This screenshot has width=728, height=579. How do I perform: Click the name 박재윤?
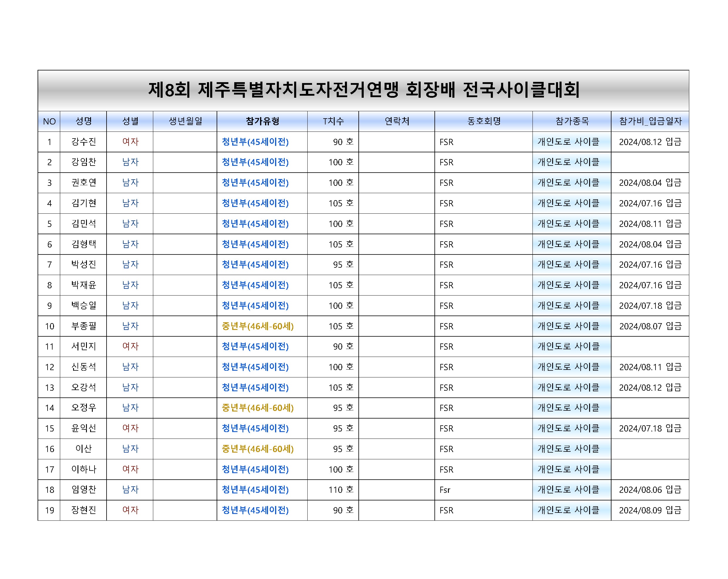pos(83,285)
